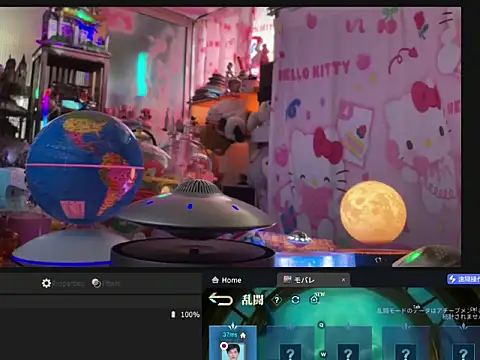Click the blue lightning button at top right

464,279
